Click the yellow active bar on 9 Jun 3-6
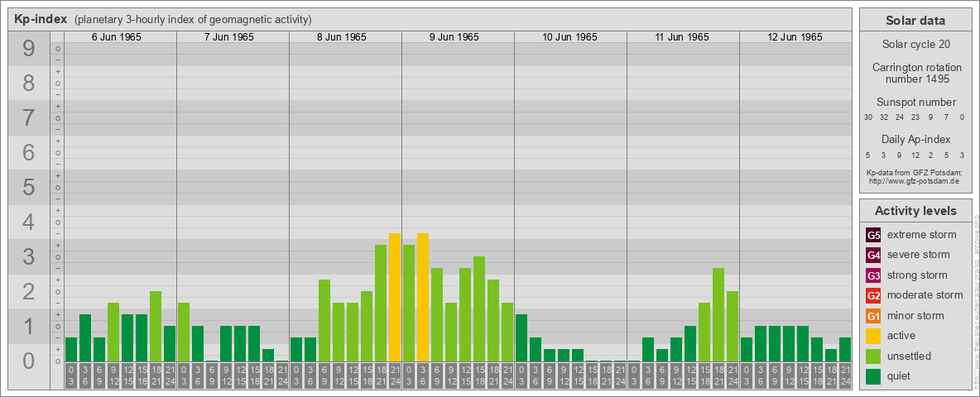This screenshot has width=980, height=397. point(422,297)
